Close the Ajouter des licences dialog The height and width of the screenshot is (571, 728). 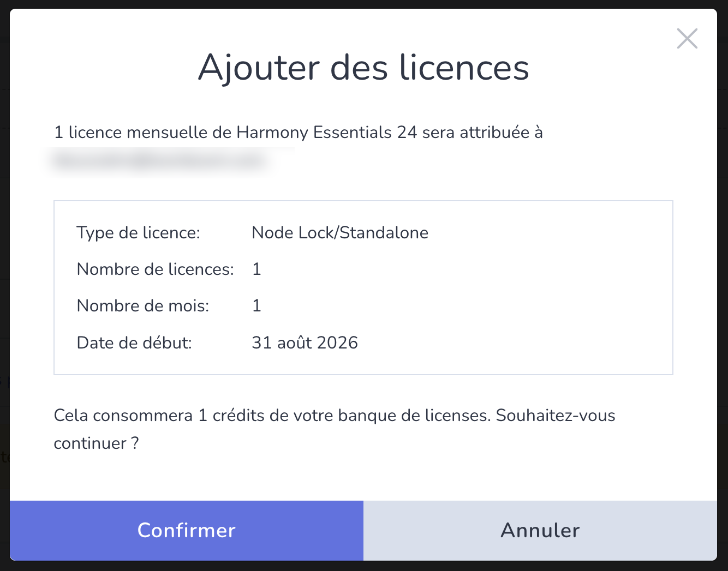click(687, 39)
